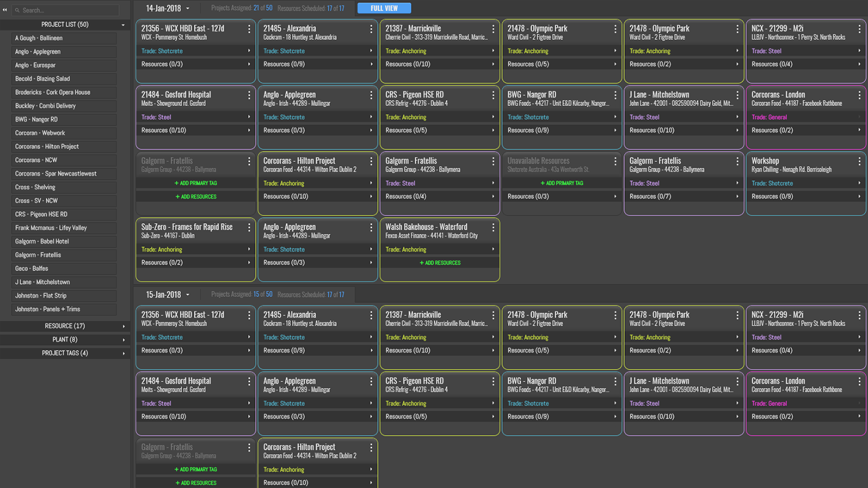Screen dimensions: 868x488
Task: Open options for 21485 Alexandria card under 15-Jan-2018
Action: coord(371,315)
